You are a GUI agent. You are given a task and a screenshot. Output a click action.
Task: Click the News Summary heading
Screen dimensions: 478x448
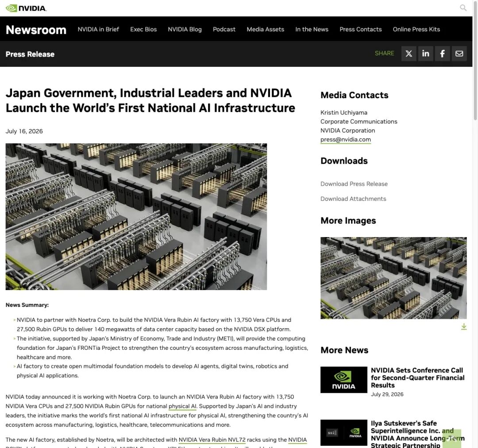click(27, 305)
